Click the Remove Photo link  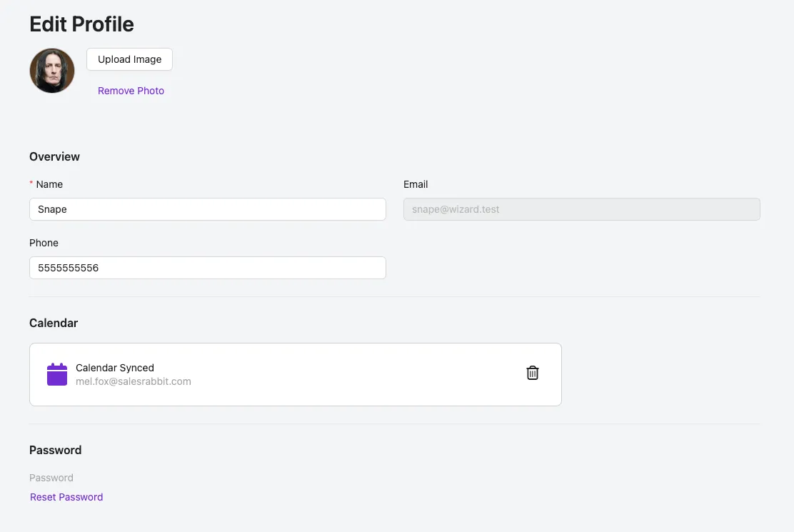131,91
